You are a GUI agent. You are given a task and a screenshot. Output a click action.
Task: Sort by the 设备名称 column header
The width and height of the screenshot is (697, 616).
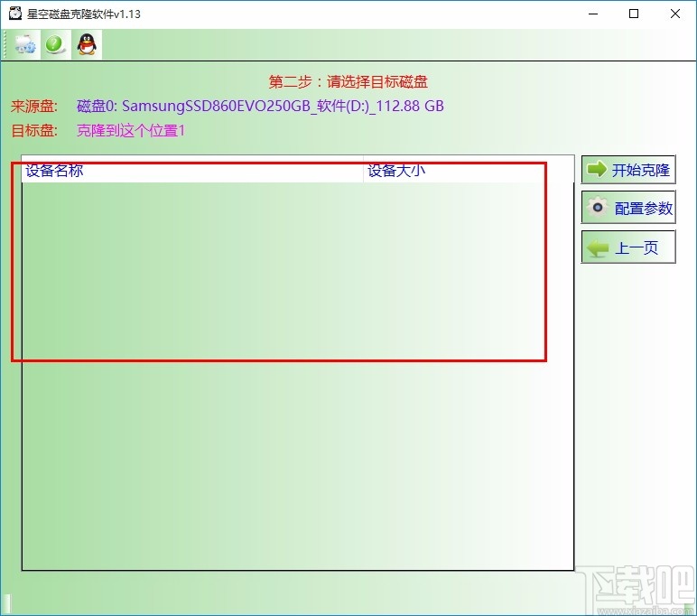(192, 170)
